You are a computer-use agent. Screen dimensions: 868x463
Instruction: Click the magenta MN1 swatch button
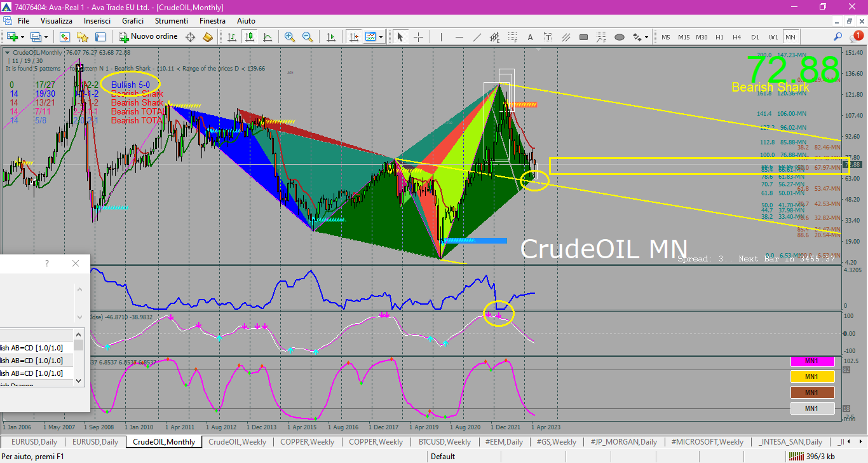click(x=812, y=361)
